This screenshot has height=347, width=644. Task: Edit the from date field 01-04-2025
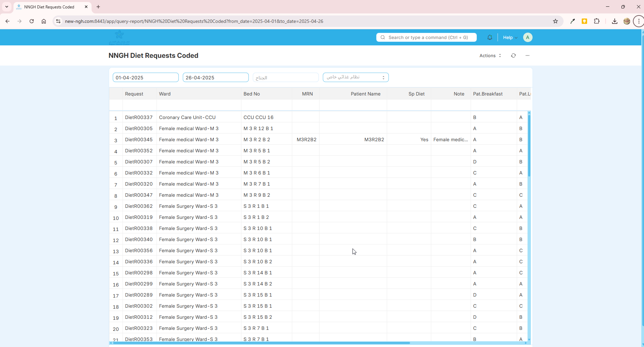click(x=146, y=77)
